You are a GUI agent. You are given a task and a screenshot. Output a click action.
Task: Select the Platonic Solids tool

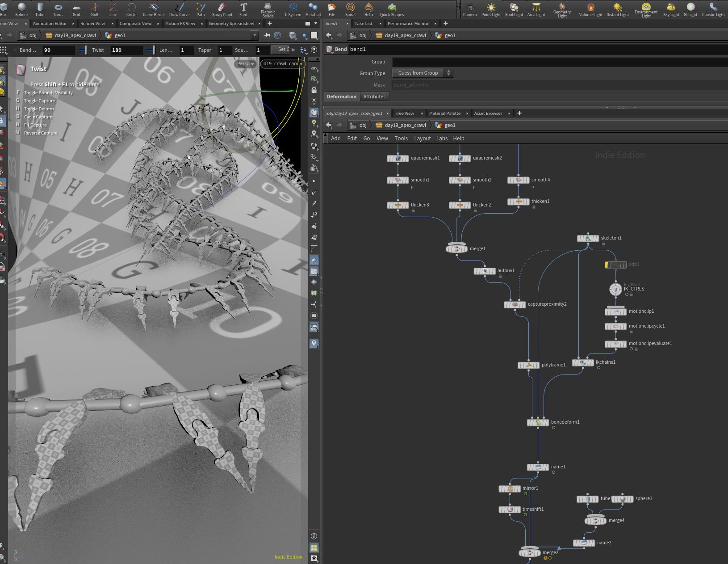click(268, 10)
